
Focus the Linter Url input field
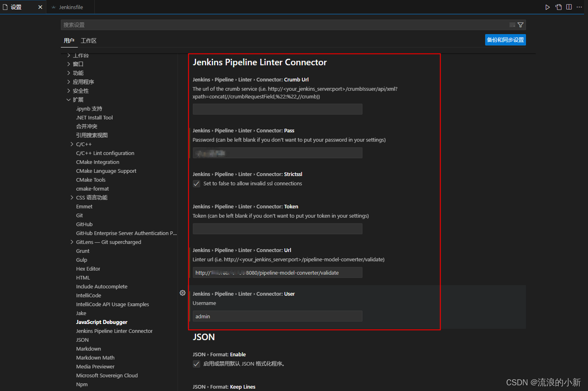[x=277, y=273]
